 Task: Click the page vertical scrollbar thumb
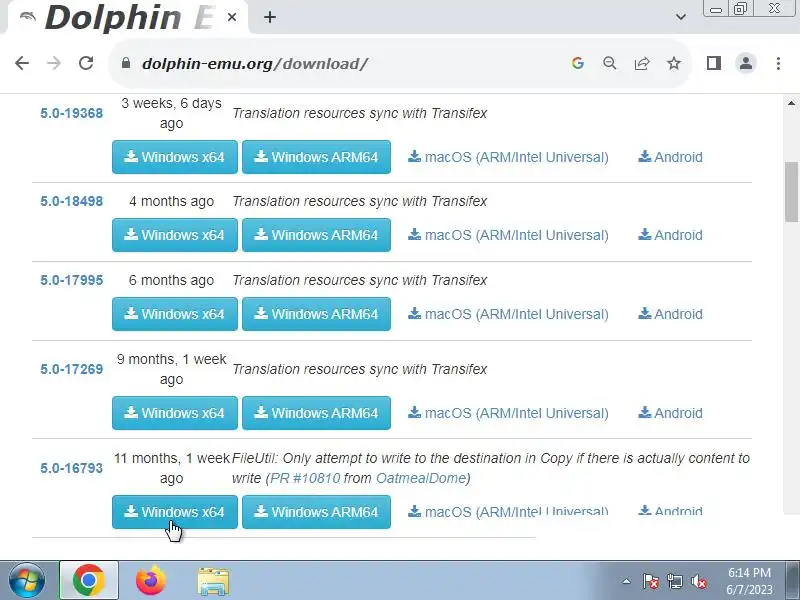(791, 192)
